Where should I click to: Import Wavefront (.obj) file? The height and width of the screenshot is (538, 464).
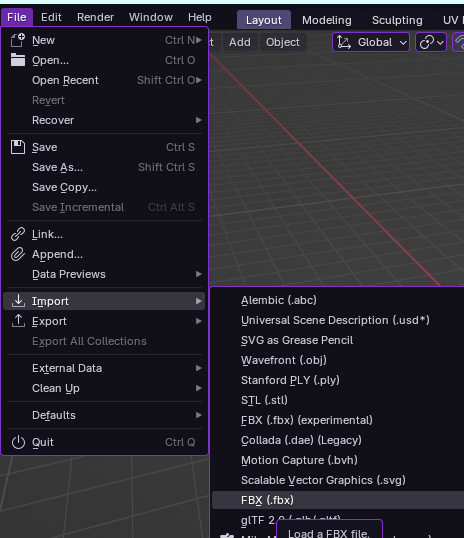338,360
